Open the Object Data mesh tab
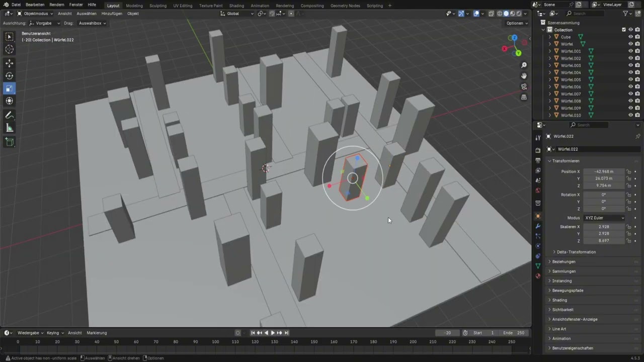 click(x=538, y=265)
